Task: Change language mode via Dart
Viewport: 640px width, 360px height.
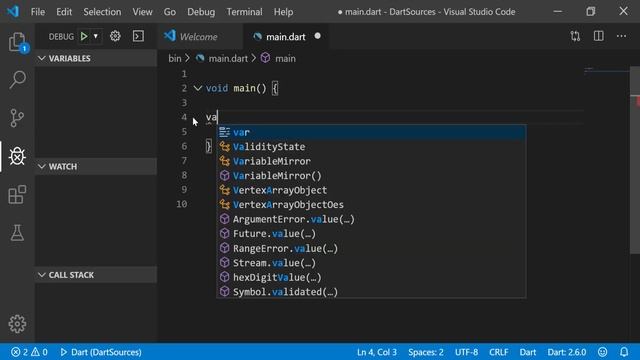Action: pyautogui.click(x=528, y=352)
